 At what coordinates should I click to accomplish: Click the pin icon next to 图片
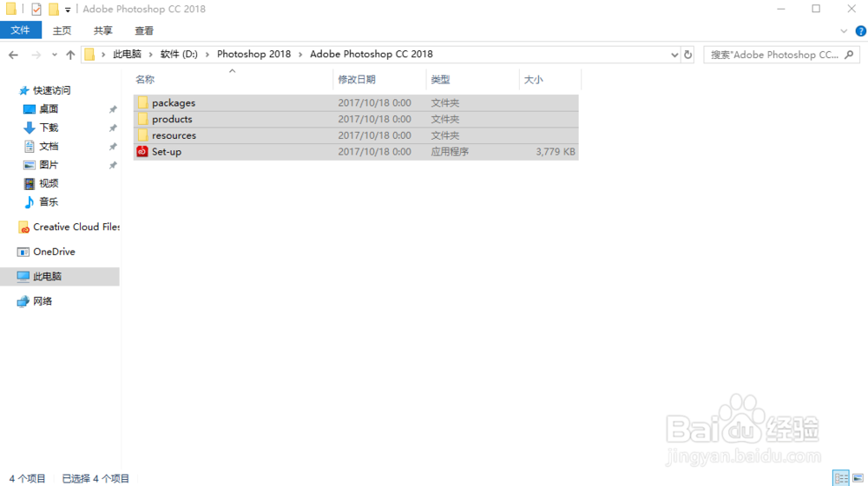pyautogui.click(x=113, y=165)
